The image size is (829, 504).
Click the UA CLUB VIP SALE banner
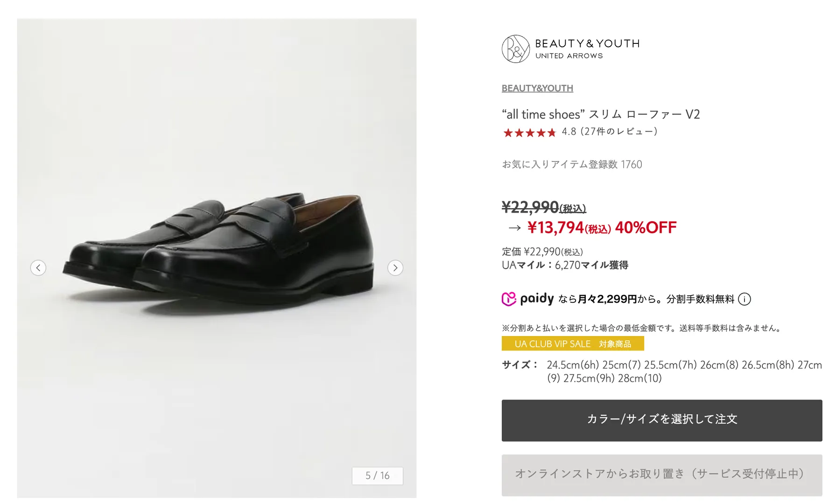click(573, 344)
